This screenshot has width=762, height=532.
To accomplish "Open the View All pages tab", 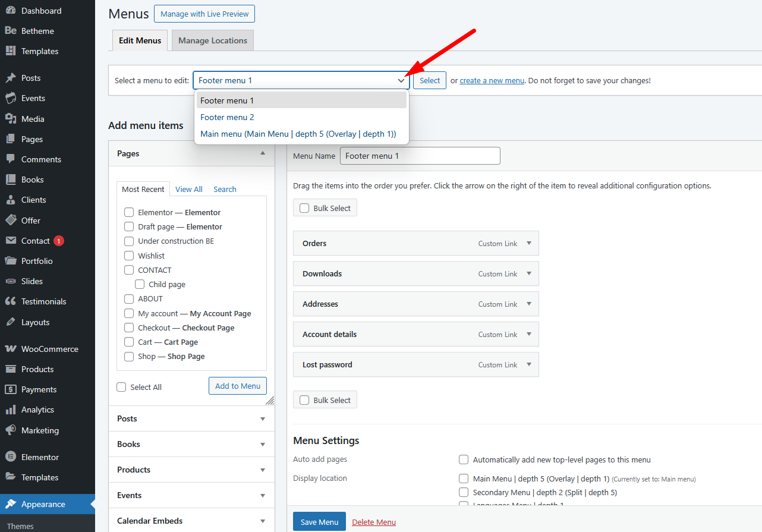I will 188,189.
